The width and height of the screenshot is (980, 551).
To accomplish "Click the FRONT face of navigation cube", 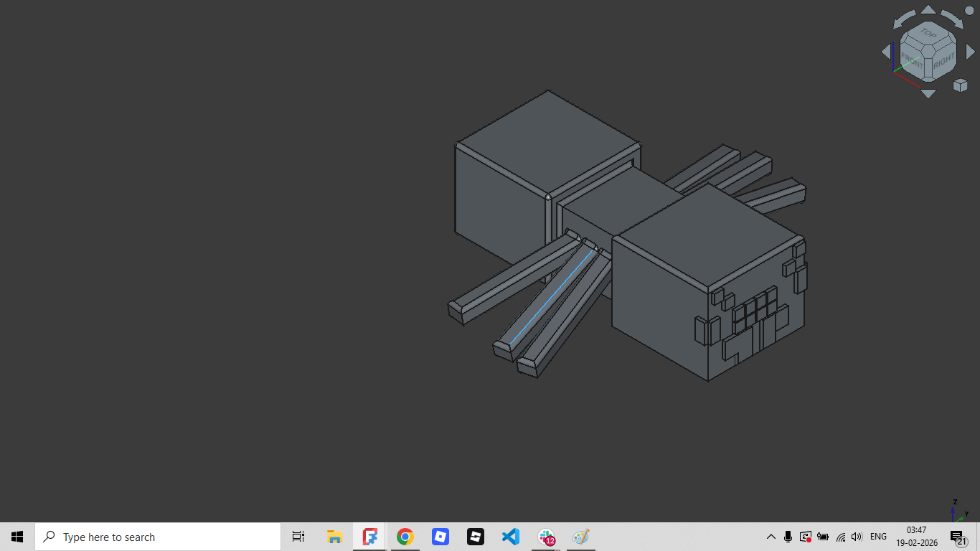I will click(x=913, y=60).
